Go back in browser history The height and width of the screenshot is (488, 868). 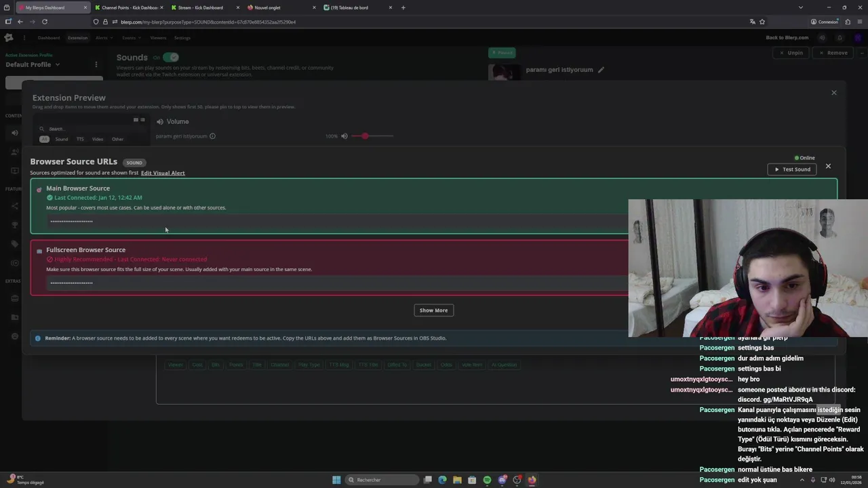tap(20, 22)
